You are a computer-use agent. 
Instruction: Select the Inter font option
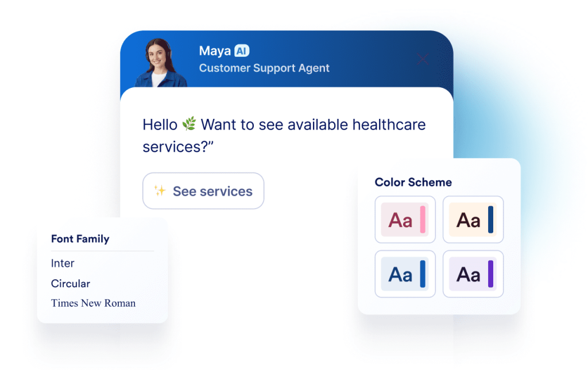click(x=62, y=263)
